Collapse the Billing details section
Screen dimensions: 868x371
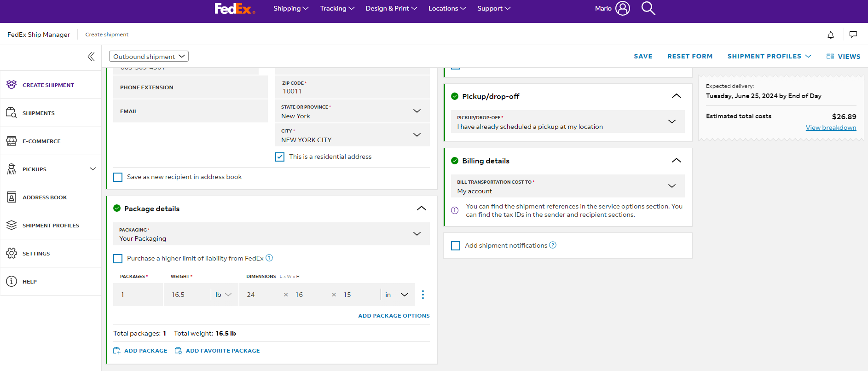[x=677, y=161]
